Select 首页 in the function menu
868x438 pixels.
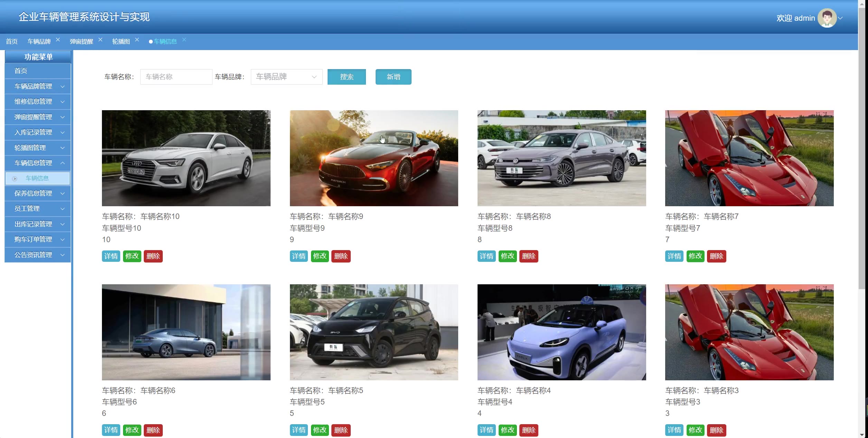coord(21,71)
